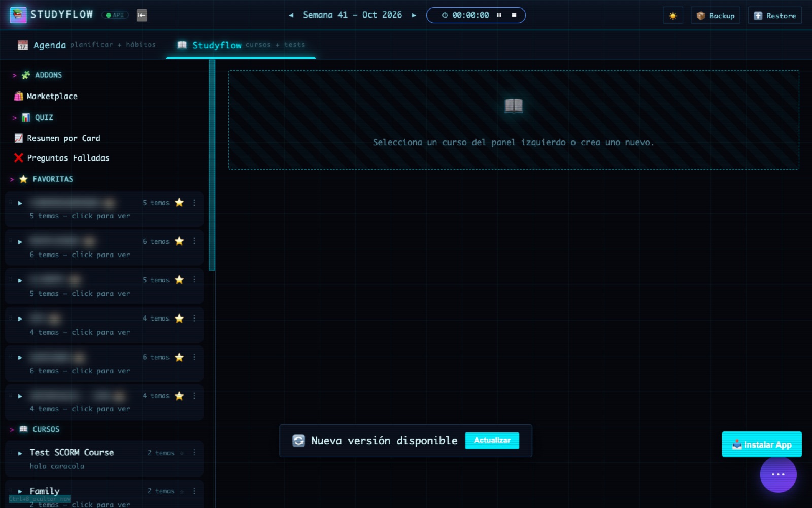The image size is (812, 508).
Task: Click the Restore button
Action: [775, 16]
